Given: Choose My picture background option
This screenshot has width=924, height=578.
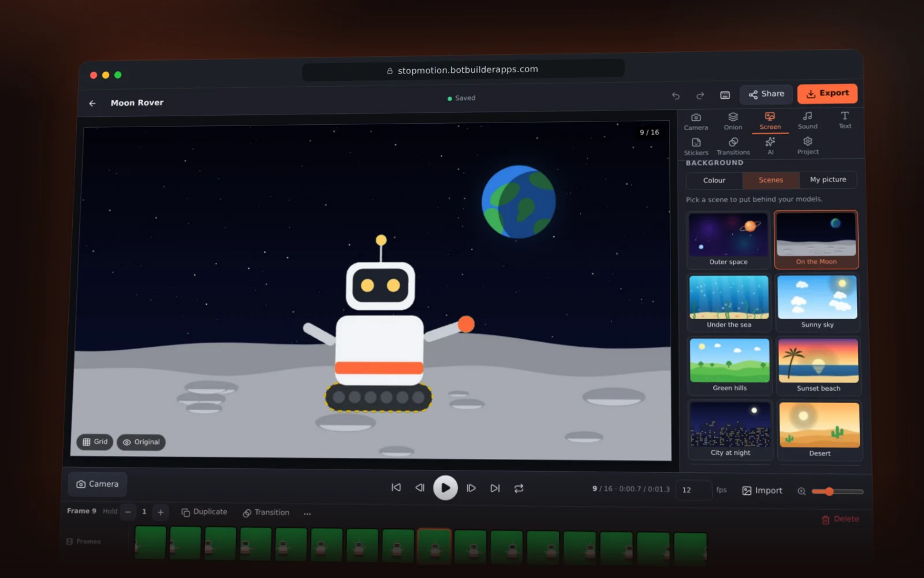Looking at the screenshot, I should (x=828, y=180).
